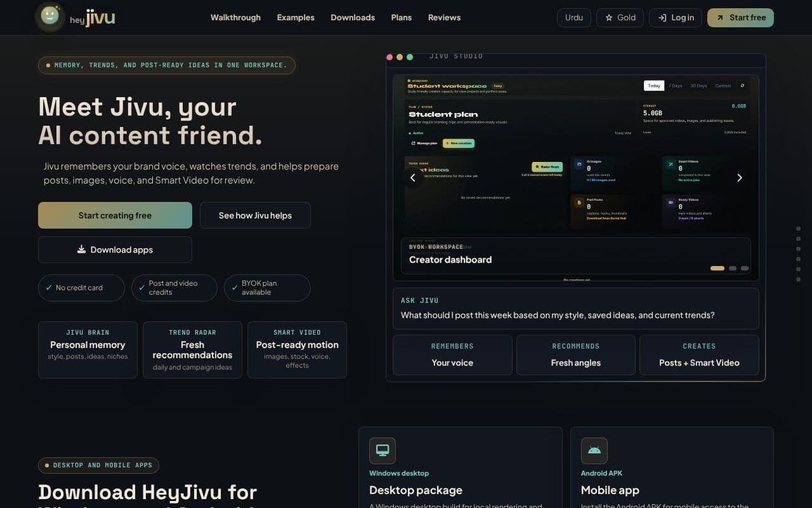Viewport: 812px width, 508px height.
Task: Click the Creator dashboard slide caption
Action: tap(450, 259)
